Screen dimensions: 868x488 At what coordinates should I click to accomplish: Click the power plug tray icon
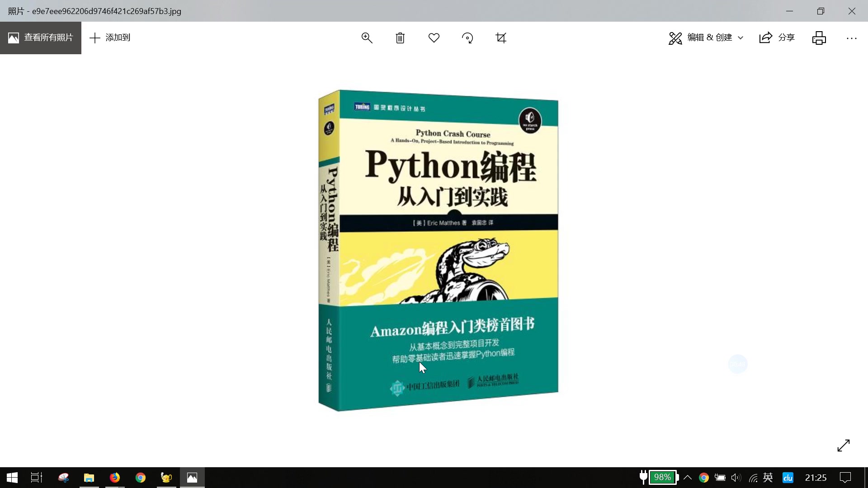643,477
